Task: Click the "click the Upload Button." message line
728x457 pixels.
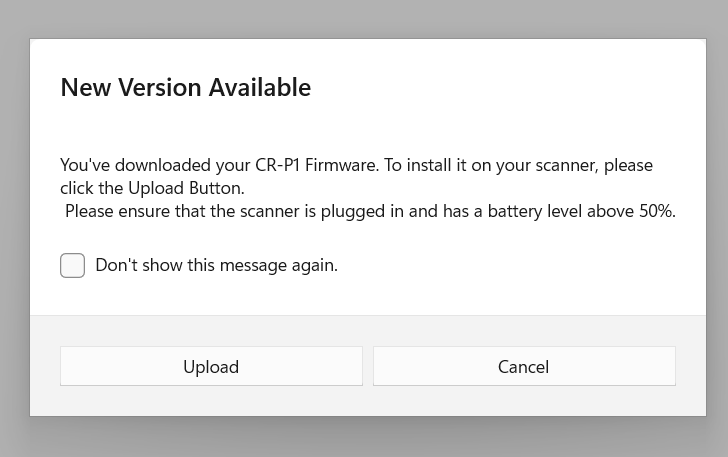Action: [x=152, y=188]
